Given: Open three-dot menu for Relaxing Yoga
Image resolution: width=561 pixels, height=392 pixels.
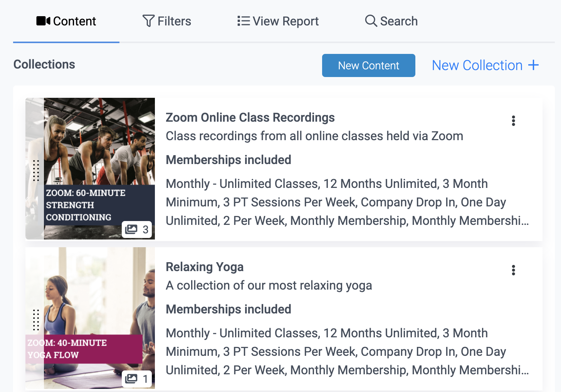Looking at the screenshot, I should tap(513, 270).
